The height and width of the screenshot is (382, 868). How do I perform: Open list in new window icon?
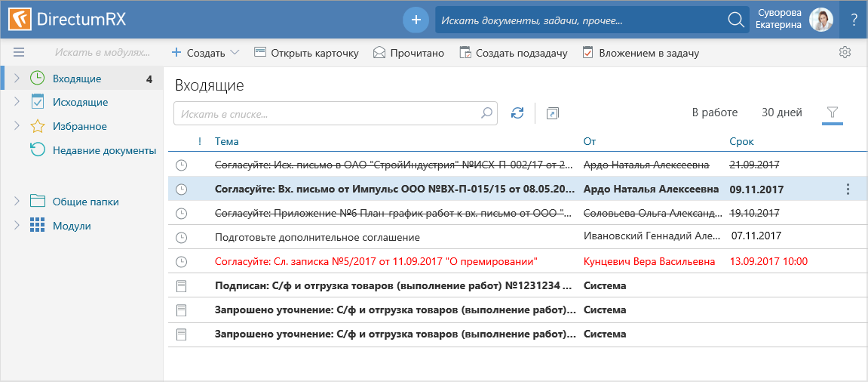[553, 113]
